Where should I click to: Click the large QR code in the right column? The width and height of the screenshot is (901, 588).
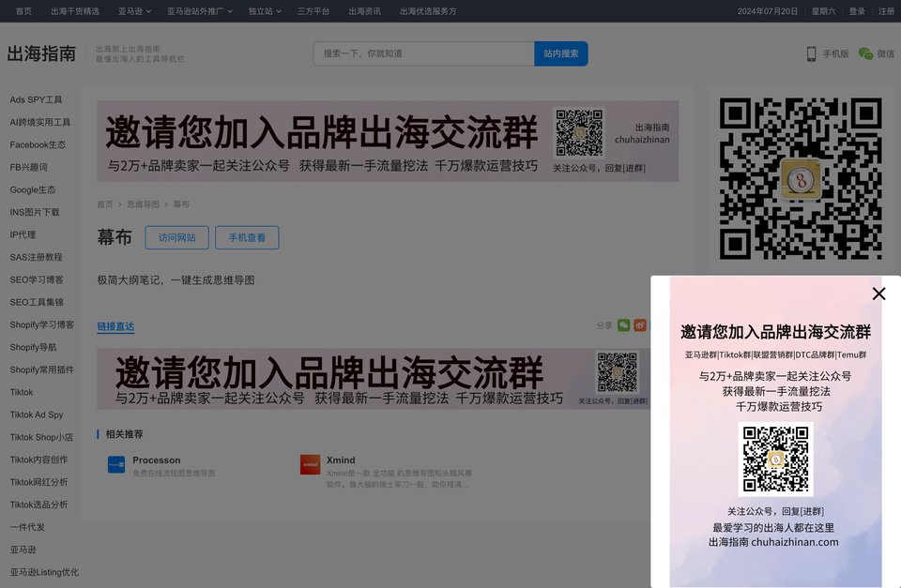tap(801, 178)
